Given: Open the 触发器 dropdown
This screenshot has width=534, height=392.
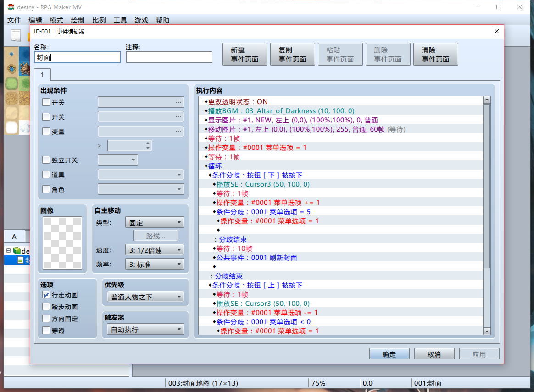Looking at the screenshot, I should (145, 329).
